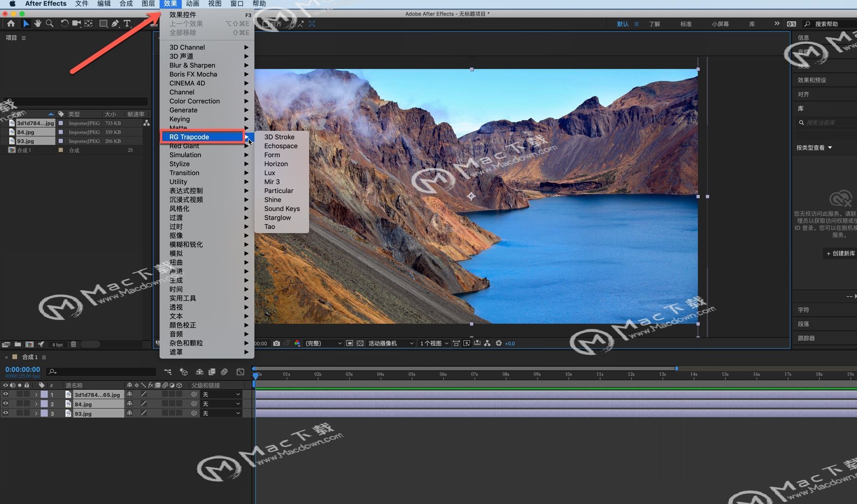
Task: Delete selected project item with trash icon
Action: tap(74, 344)
